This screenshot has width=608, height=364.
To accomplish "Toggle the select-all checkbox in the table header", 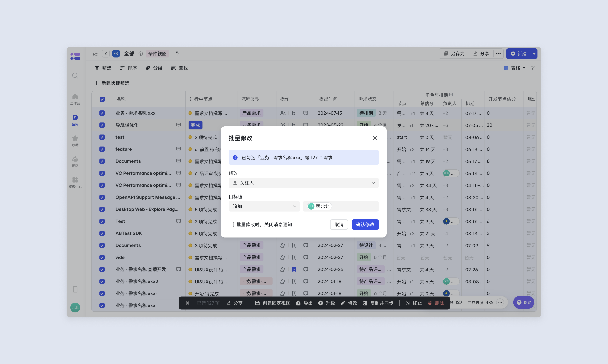I will click(x=102, y=99).
